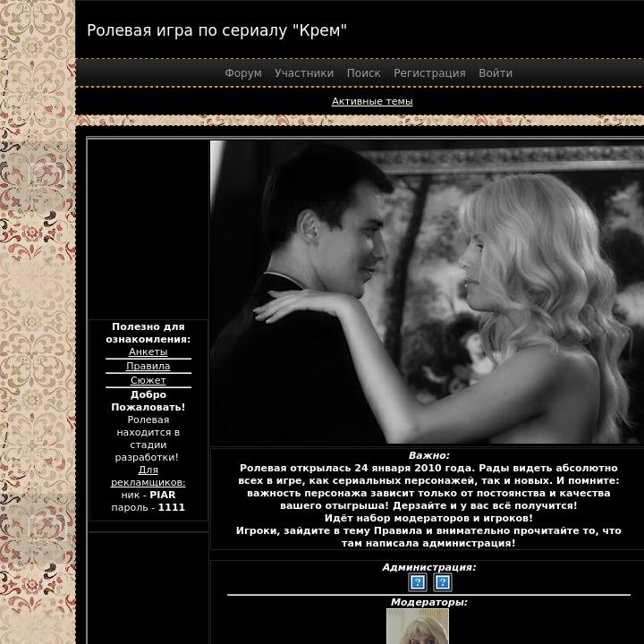The image size is (644, 644).
Task: Open the Активные темы link
Action: tap(372, 101)
